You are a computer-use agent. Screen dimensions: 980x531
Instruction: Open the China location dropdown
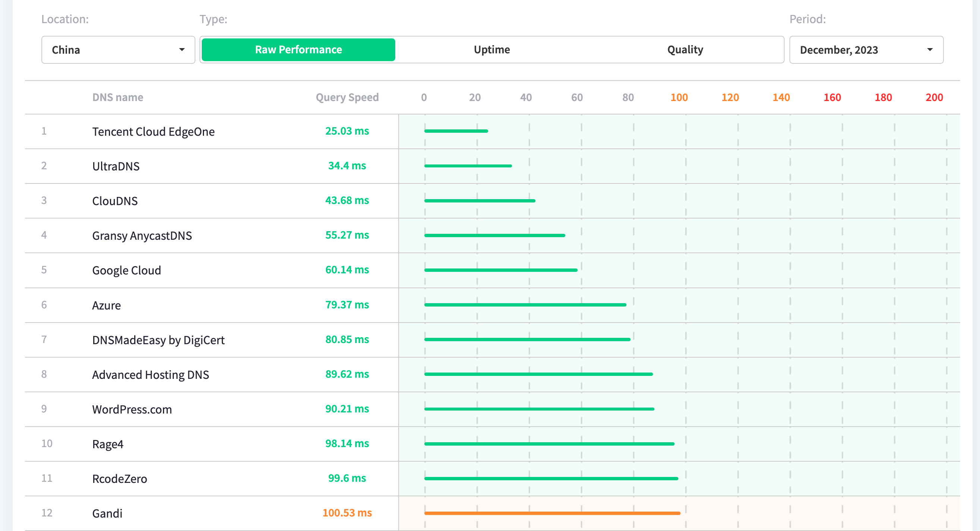pos(118,50)
